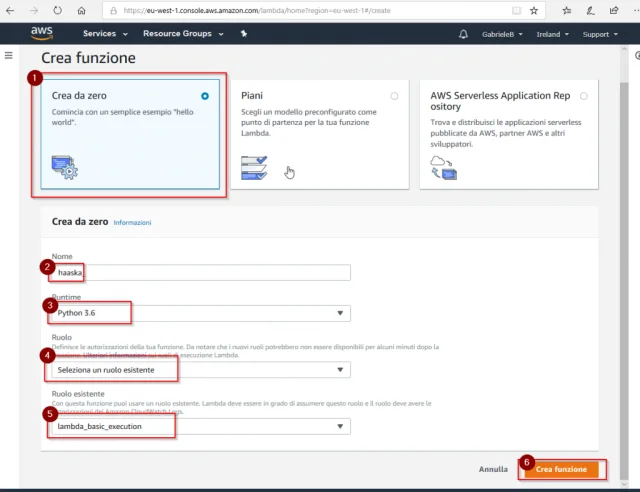
Task: Choose AWS Serverless Application Repository radio
Action: coord(583,96)
